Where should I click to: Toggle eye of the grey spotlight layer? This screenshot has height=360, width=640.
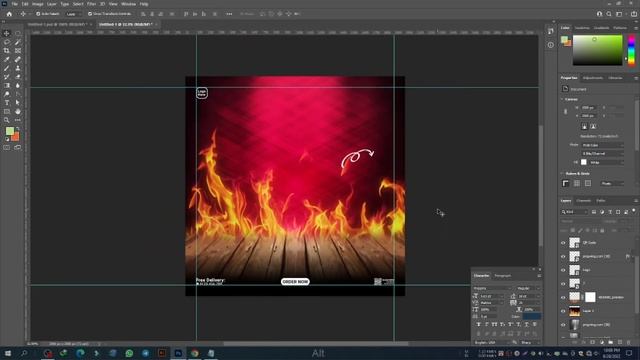click(x=563, y=325)
